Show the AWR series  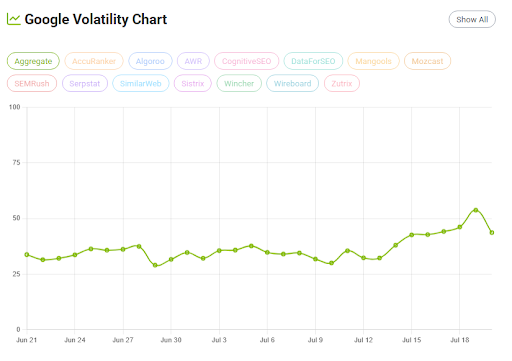(193, 61)
